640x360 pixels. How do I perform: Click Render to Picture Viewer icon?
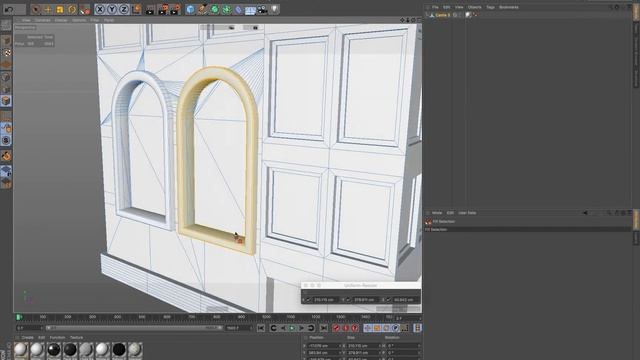point(163,9)
